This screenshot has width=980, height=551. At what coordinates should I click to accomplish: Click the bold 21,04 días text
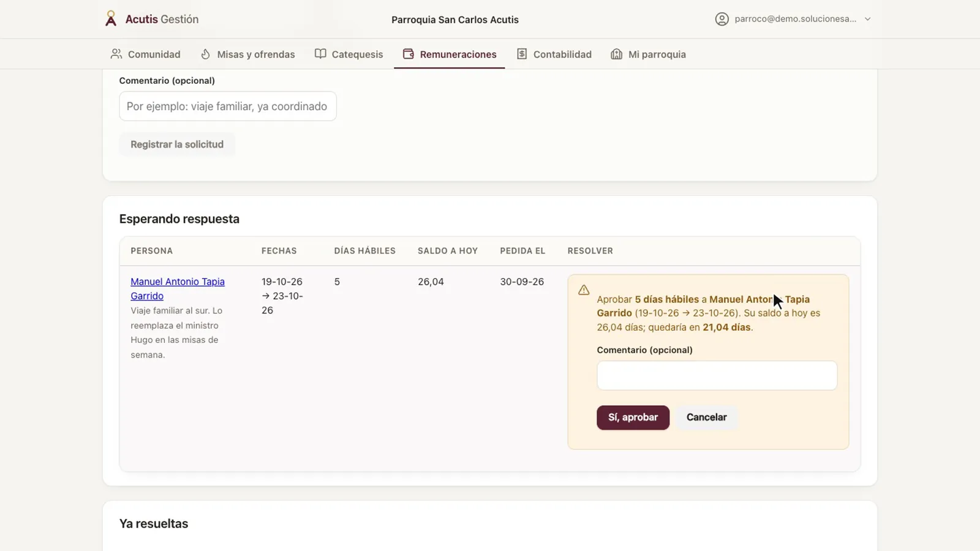(726, 327)
